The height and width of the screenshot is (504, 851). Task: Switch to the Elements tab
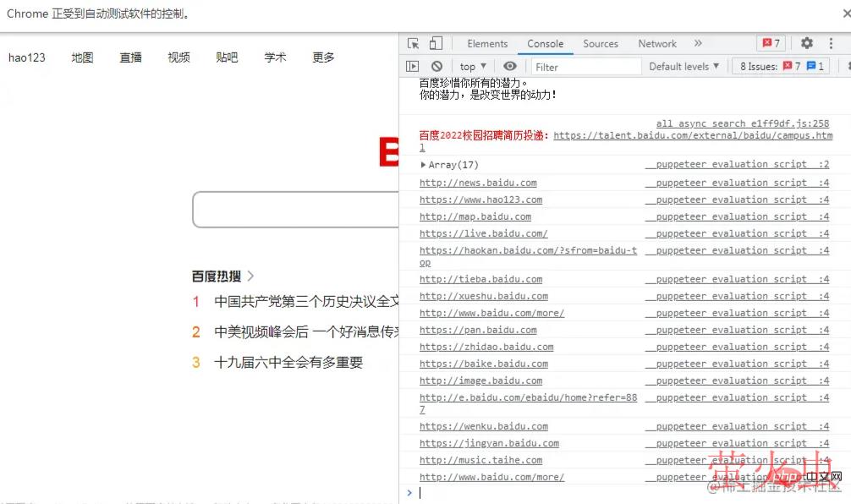click(487, 44)
